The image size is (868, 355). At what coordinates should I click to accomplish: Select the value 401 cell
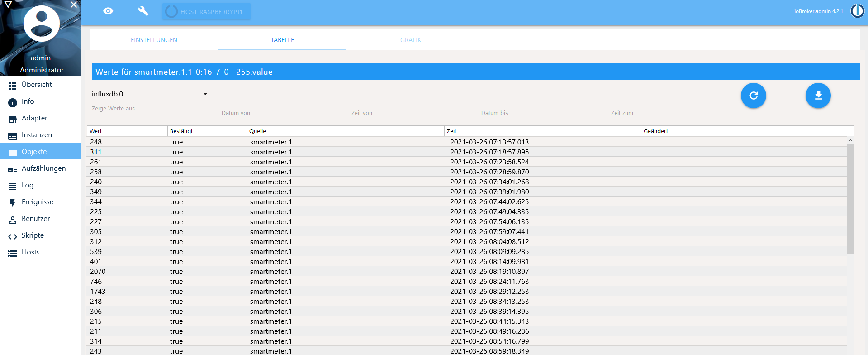(x=96, y=261)
